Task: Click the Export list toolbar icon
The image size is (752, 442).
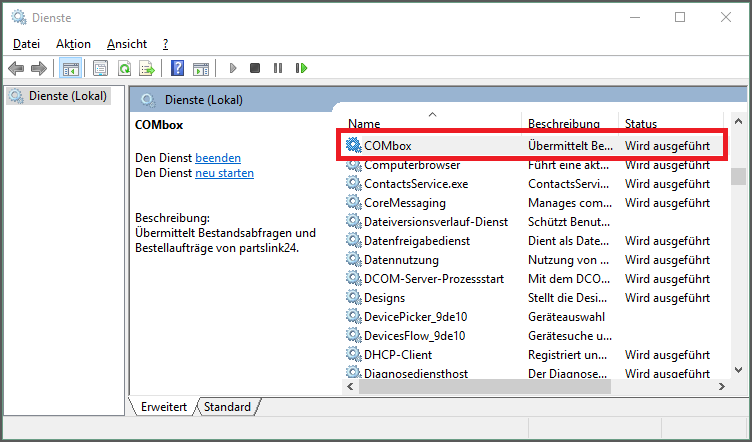Action: 147,69
